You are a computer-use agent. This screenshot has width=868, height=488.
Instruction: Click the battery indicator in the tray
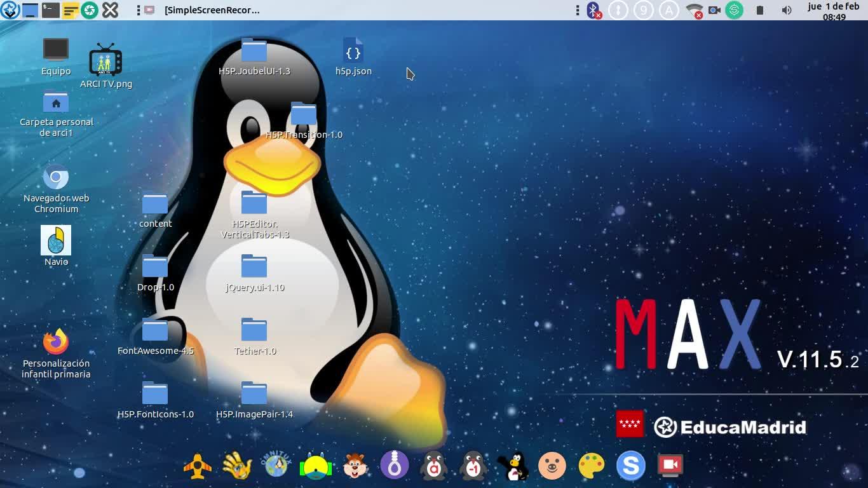pos(759,10)
